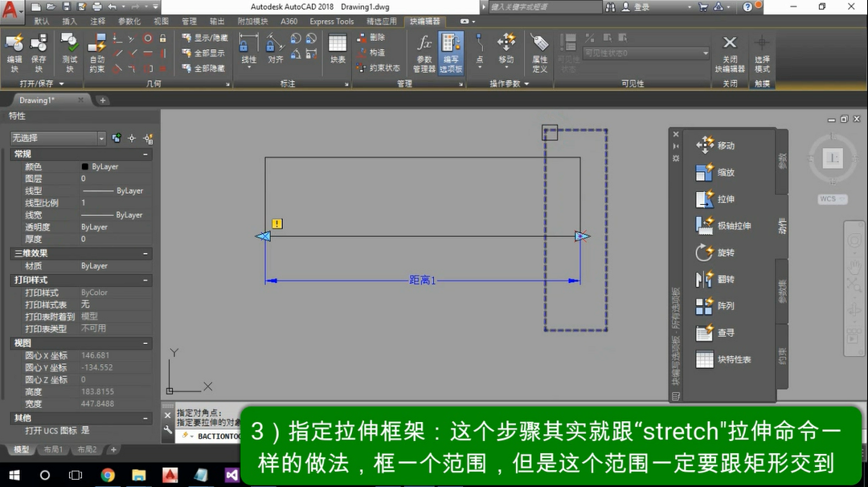The width and height of the screenshot is (868, 487).
Task: Toggle PICKADD icon in Properties panel
Action: point(117,138)
